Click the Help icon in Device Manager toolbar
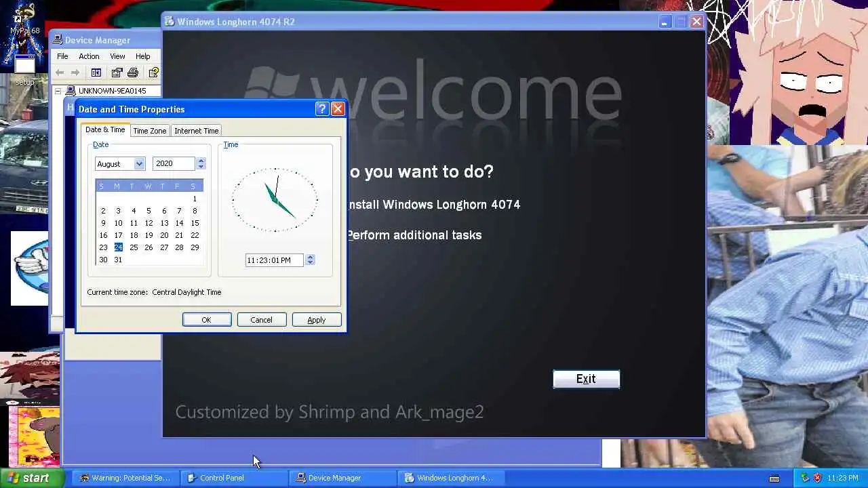868x488 pixels. [153, 73]
